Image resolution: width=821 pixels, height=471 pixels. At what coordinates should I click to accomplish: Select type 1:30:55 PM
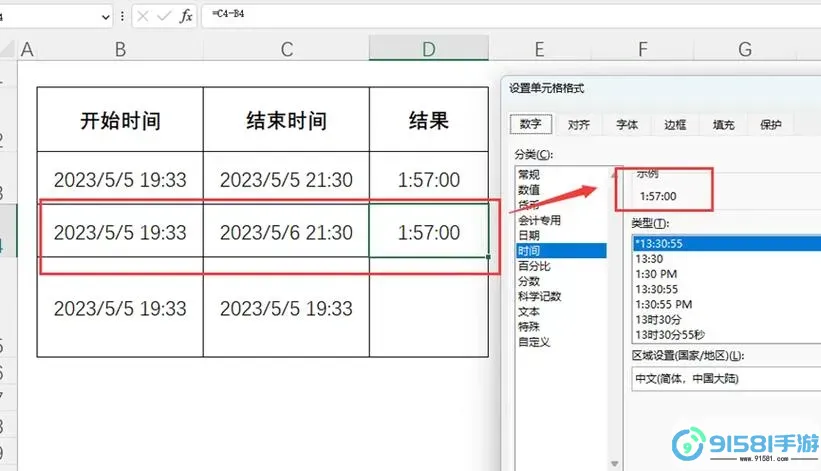pos(727,304)
